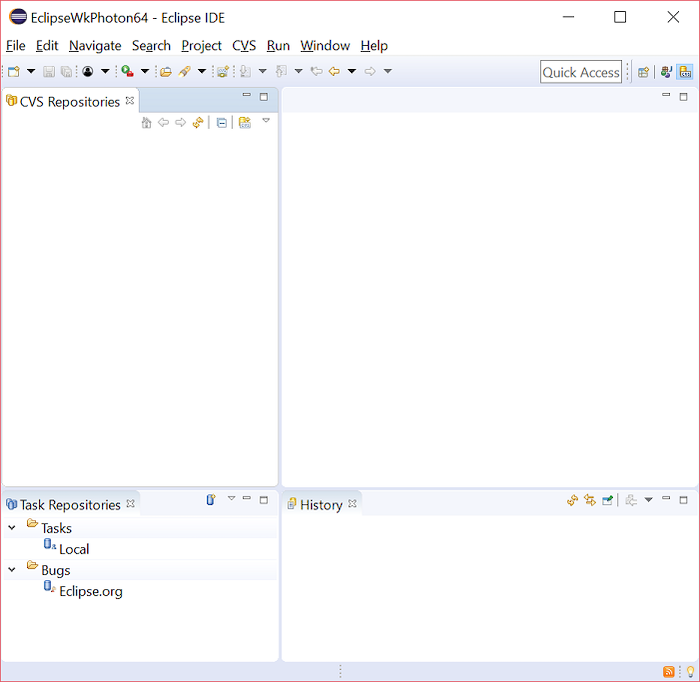This screenshot has width=700, height=682.
Task: Open the CVS Repositories view menu dropdown
Action: click(266, 121)
